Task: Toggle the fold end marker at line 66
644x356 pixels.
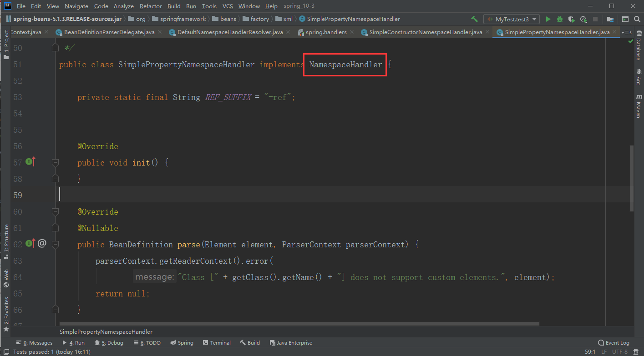Action: [55, 310]
